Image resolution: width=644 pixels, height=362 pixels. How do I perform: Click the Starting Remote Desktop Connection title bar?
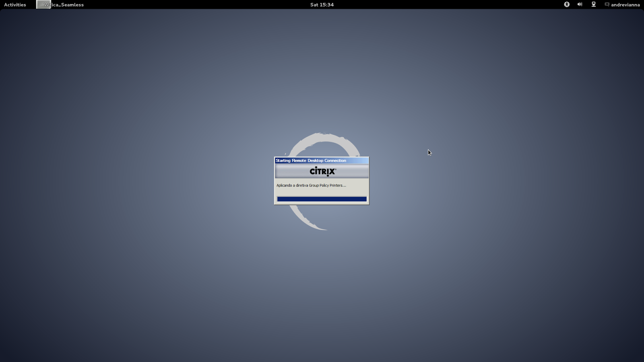point(322,160)
